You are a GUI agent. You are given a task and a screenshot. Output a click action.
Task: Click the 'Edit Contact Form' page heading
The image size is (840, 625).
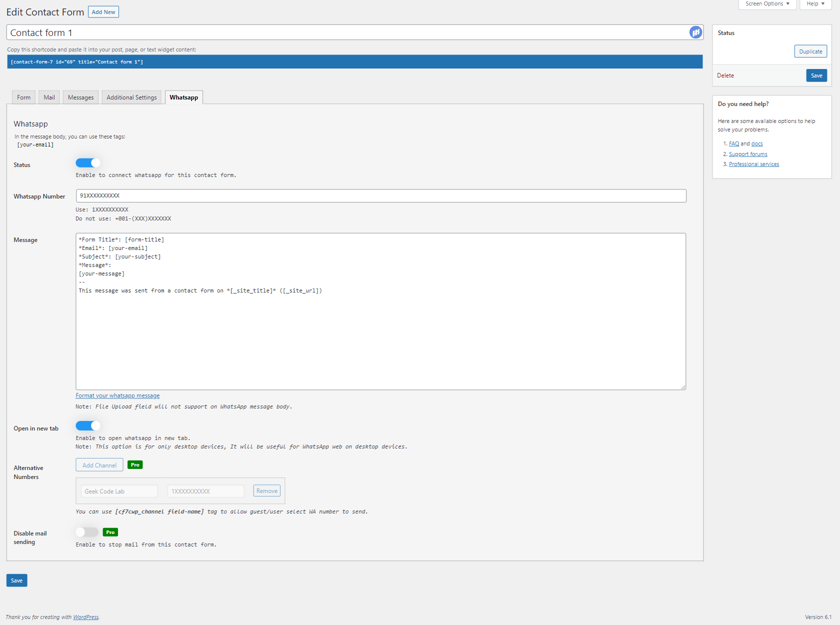45,12
